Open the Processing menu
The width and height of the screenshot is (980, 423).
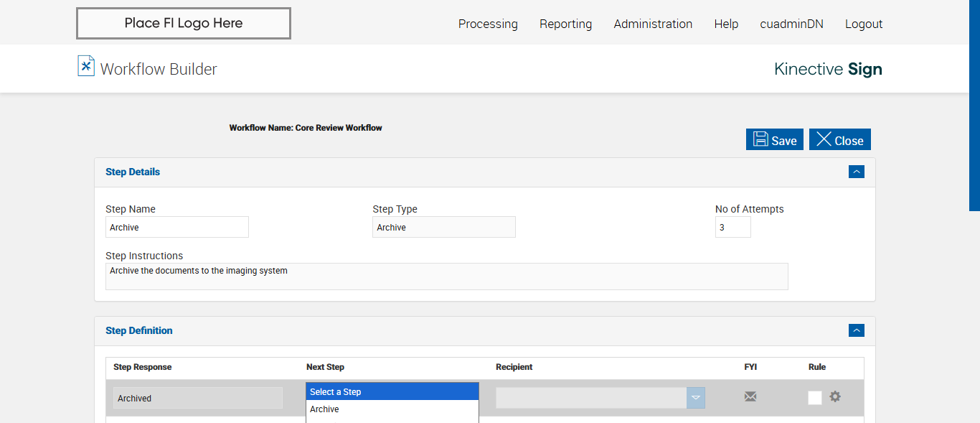488,24
